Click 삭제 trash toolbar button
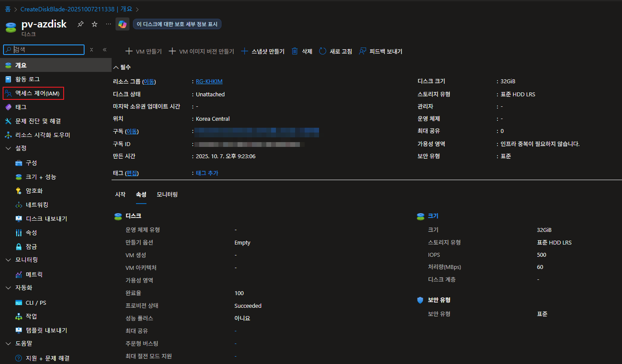The image size is (622, 364). point(302,51)
